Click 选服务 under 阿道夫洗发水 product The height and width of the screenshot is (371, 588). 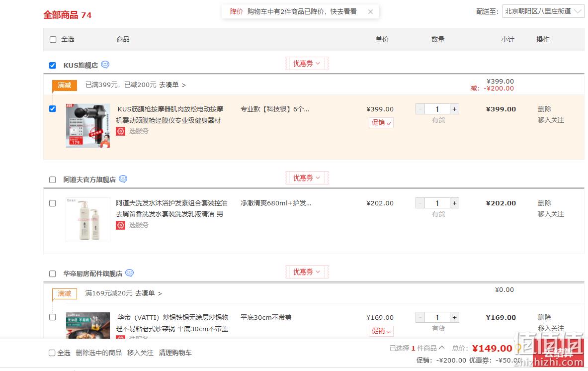click(x=139, y=225)
